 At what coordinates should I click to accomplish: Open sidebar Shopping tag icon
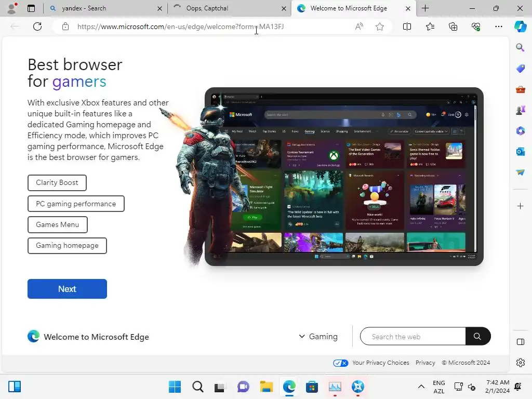[520, 69]
